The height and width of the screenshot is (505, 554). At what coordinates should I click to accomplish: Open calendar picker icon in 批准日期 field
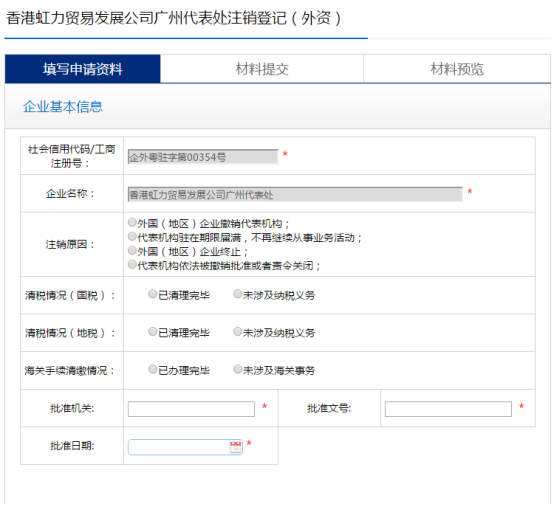click(x=235, y=447)
